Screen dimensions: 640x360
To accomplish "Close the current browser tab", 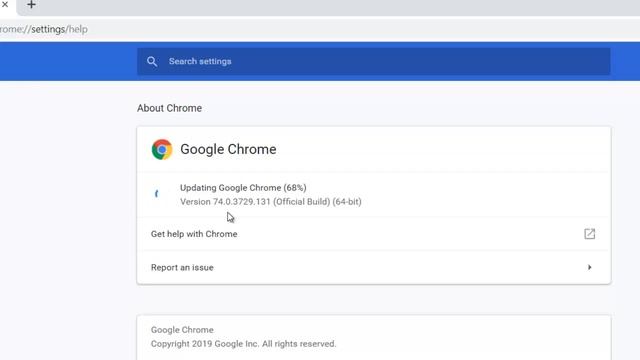I will 5,4.
